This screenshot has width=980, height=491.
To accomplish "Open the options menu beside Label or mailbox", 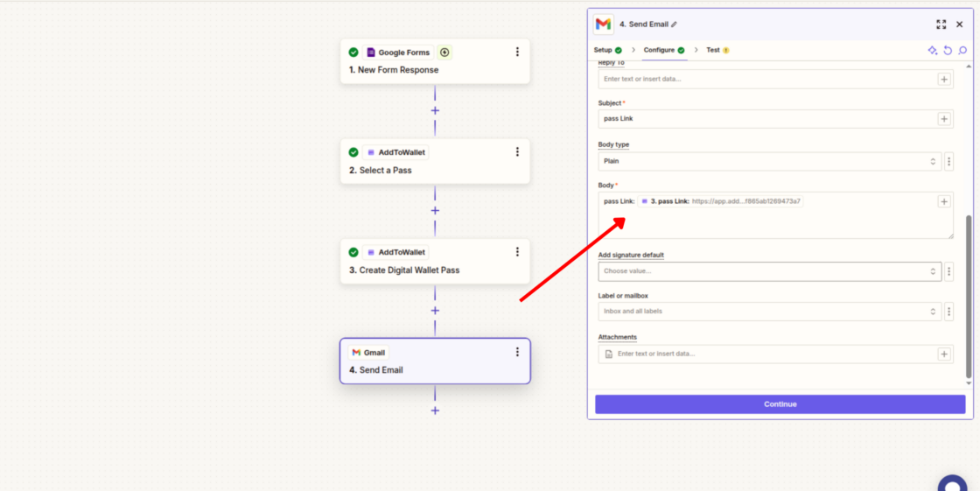I will 948,312.
